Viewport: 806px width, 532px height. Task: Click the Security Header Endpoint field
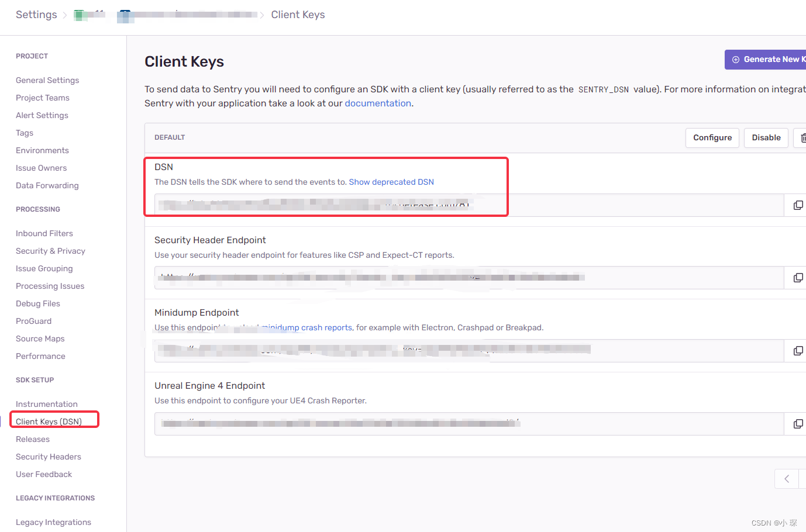469,278
